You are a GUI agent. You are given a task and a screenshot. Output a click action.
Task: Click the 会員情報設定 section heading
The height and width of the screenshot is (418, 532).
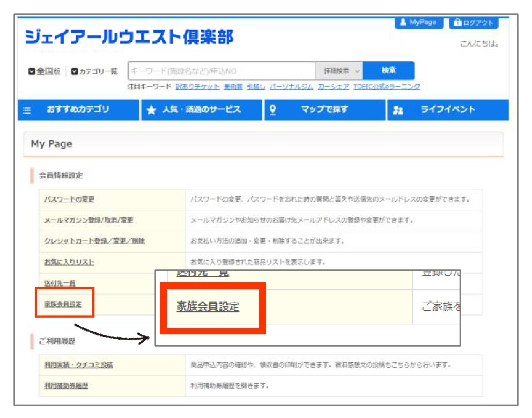pos(61,175)
